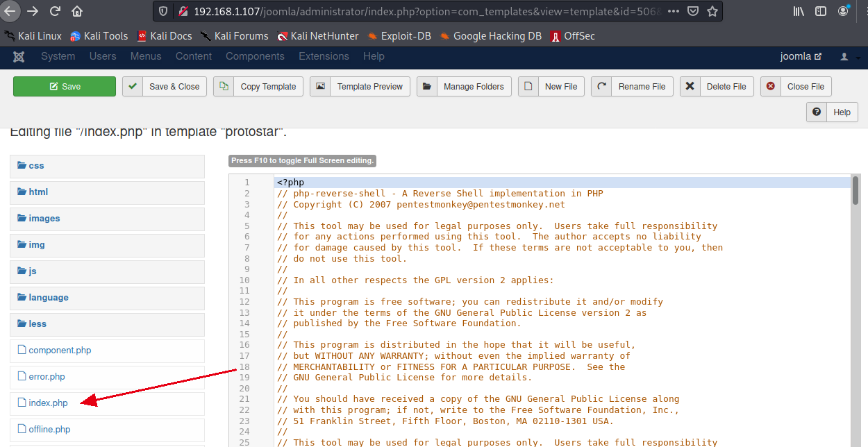This screenshot has width=868, height=447.
Task: Click the Delete File X icon
Action: [690, 86]
